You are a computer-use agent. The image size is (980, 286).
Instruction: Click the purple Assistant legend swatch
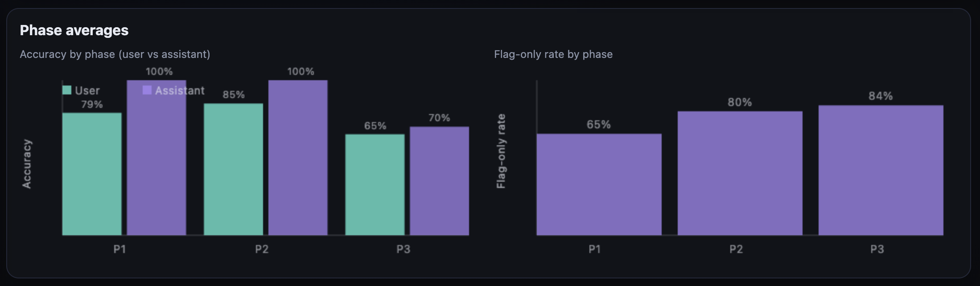tap(147, 90)
